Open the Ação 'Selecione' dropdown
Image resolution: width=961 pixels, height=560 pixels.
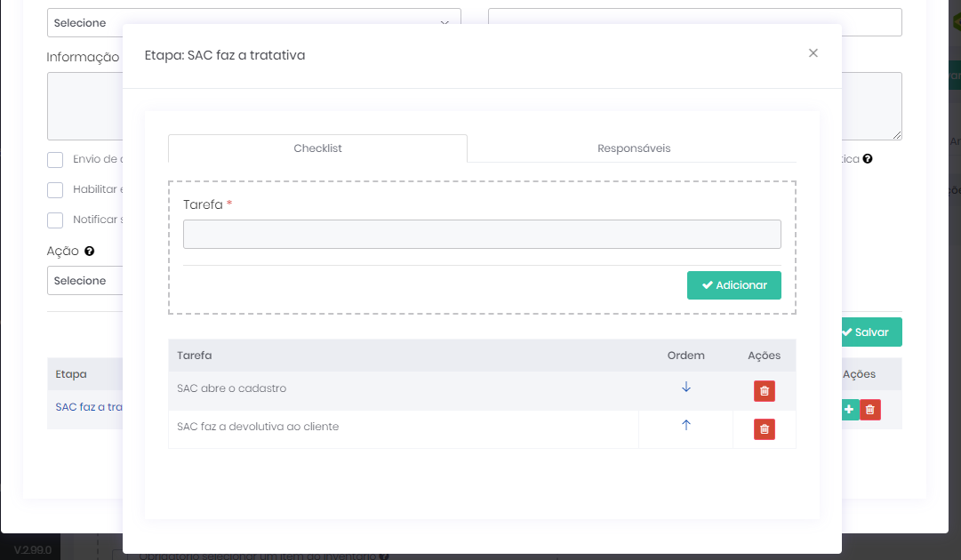84,281
